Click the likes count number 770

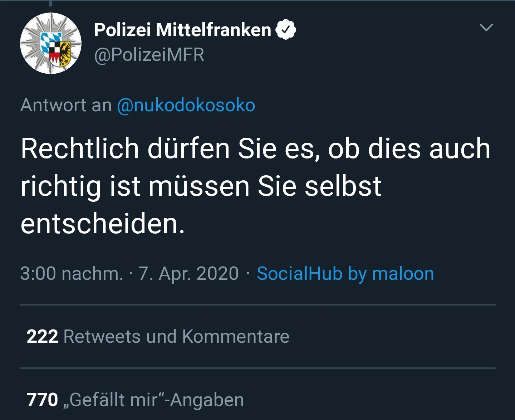coord(42,400)
